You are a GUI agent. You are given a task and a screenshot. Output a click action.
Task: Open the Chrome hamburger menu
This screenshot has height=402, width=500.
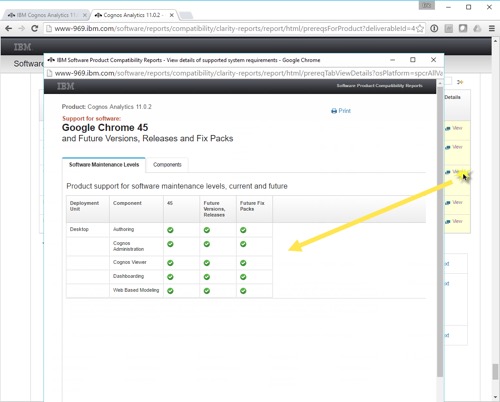point(492,28)
